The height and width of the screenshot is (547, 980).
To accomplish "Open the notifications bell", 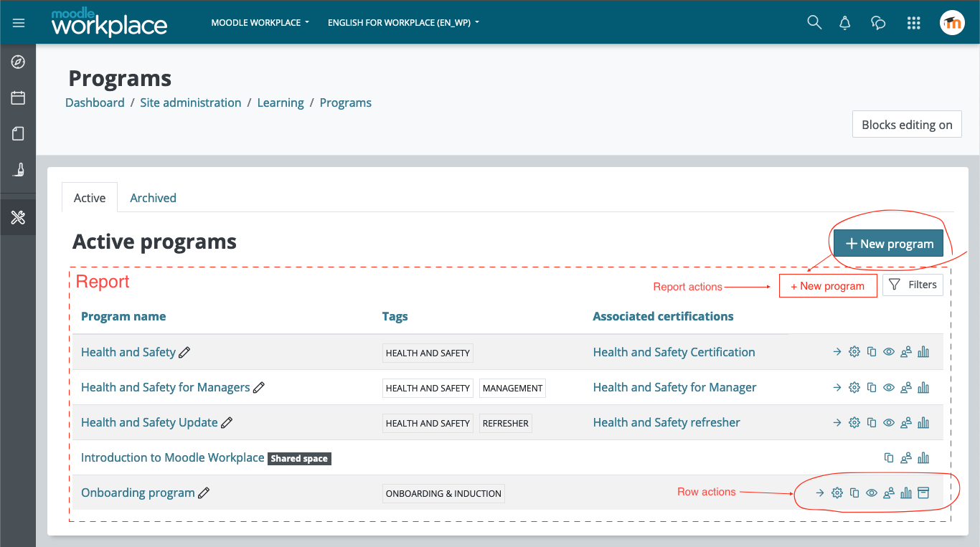I will click(x=845, y=23).
